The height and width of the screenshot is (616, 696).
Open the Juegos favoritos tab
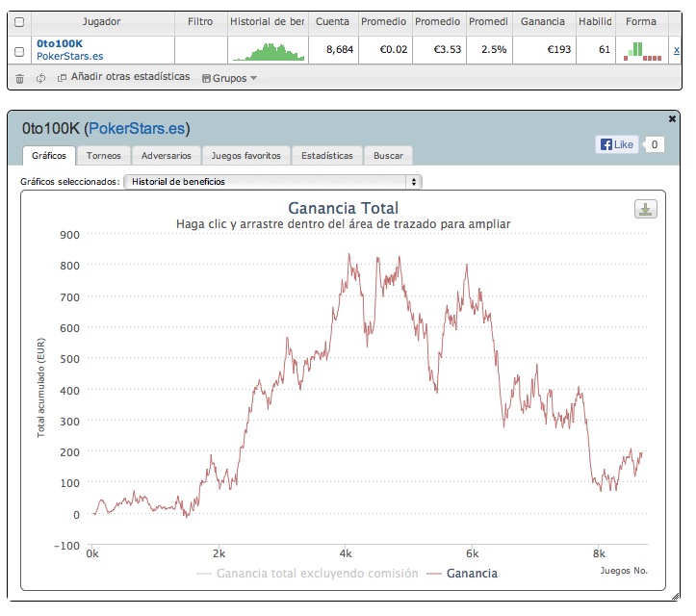[245, 156]
